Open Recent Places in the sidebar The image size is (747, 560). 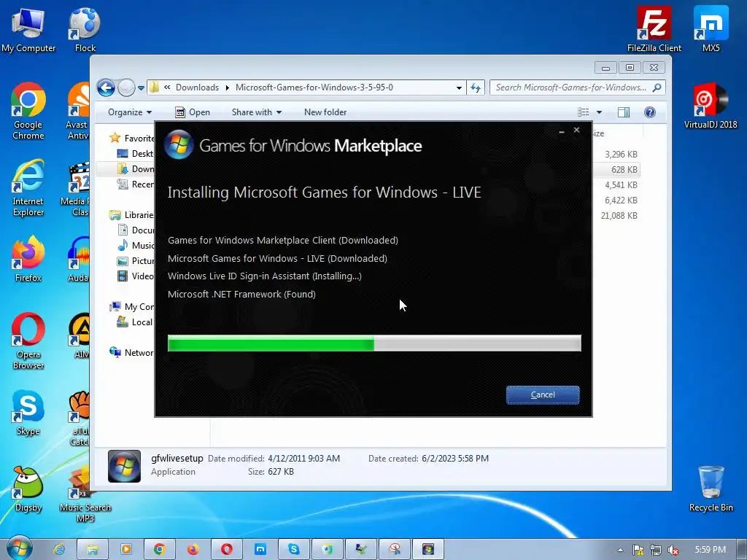pyautogui.click(x=135, y=184)
